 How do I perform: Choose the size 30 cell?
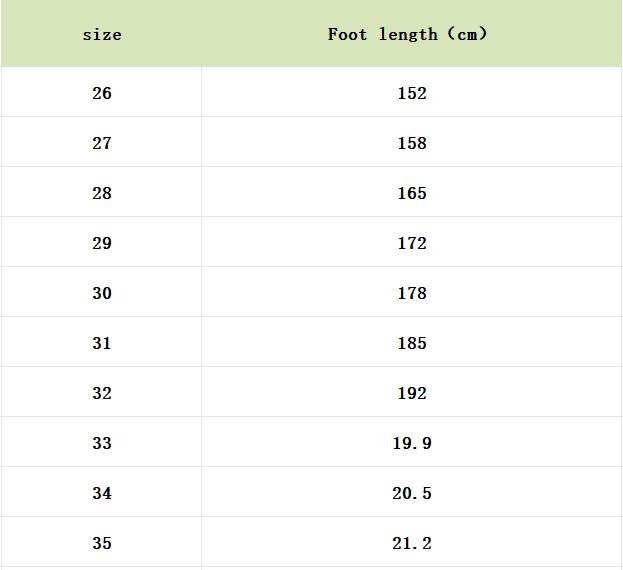click(102, 293)
